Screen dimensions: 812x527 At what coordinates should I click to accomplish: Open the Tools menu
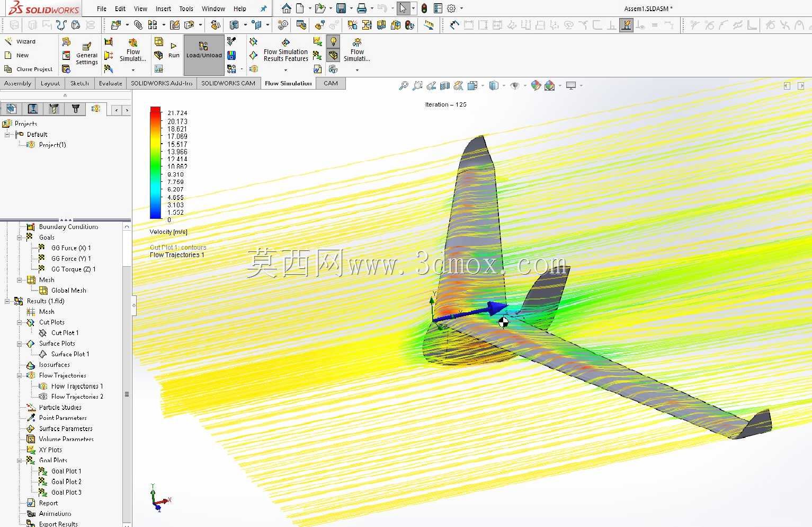[186, 9]
